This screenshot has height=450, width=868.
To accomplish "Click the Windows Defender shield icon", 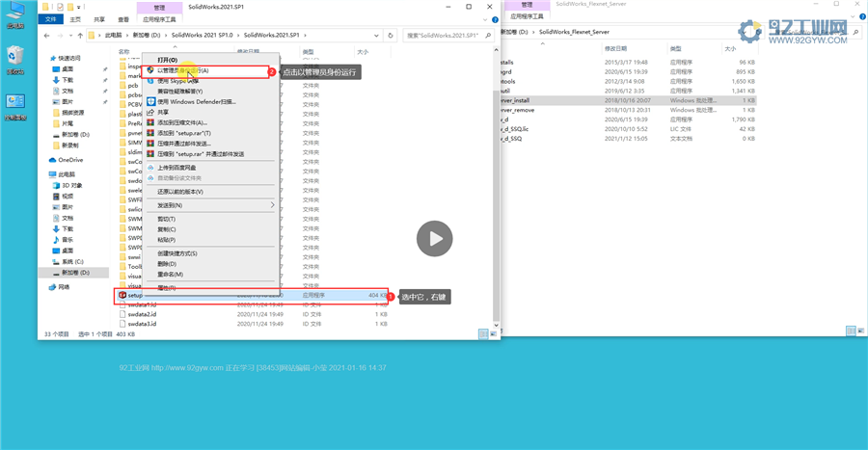I will point(150,102).
